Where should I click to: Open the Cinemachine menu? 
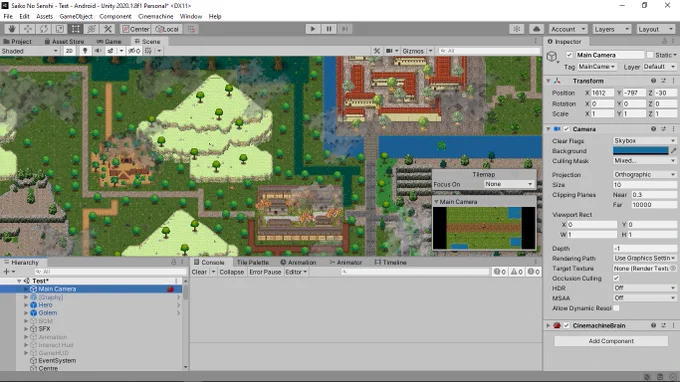tap(155, 16)
